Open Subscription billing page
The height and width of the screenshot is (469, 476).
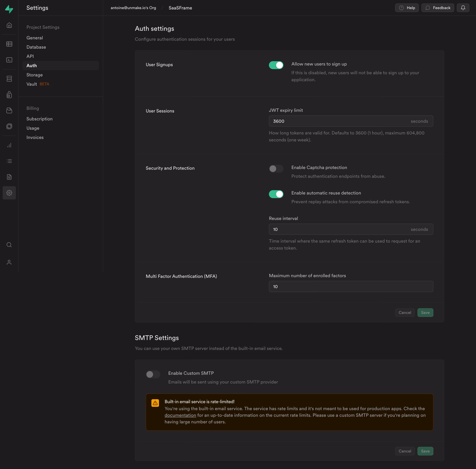(39, 119)
